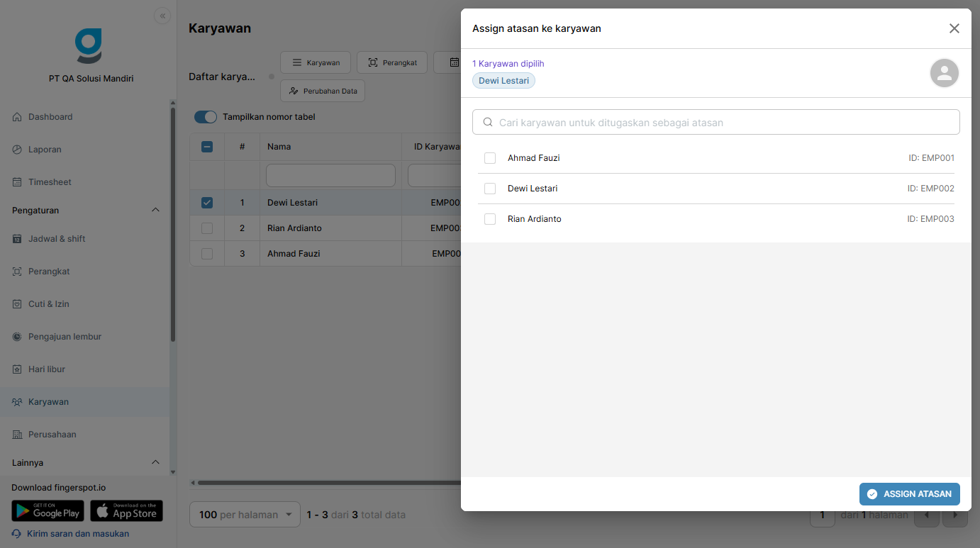Image resolution: width=980 pixels, height=548 pixels.
Task: Collapse the sidebar with double-chevron icon
Action: [162, 16]
